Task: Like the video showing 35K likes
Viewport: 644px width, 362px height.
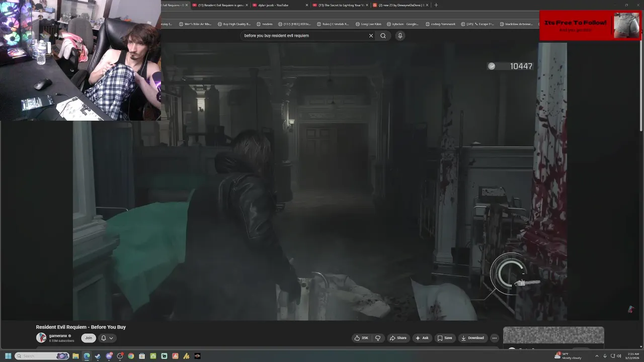Action: click(x=361, y=338)
